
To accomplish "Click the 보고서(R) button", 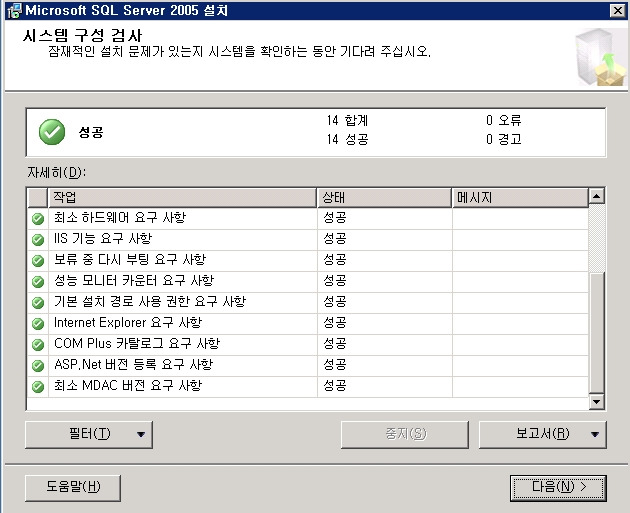I will [x=542, y=434].
